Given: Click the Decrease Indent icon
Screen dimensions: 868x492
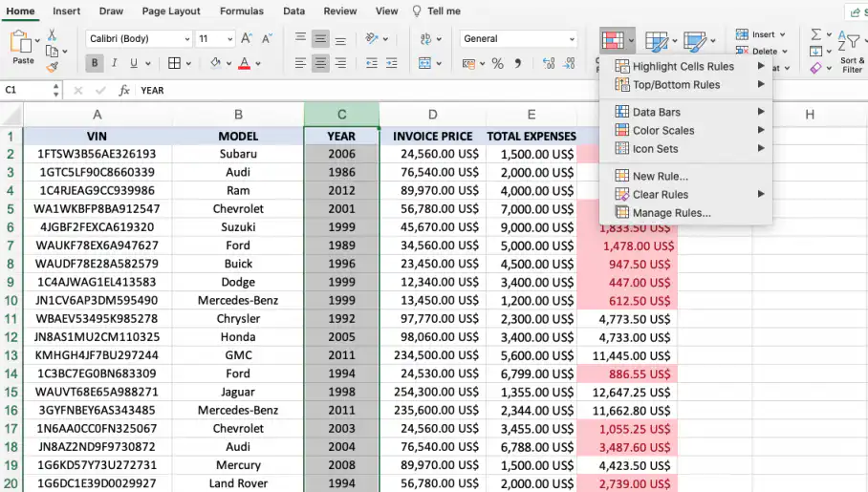Looking at the screenshot, I should coord(372,63).
